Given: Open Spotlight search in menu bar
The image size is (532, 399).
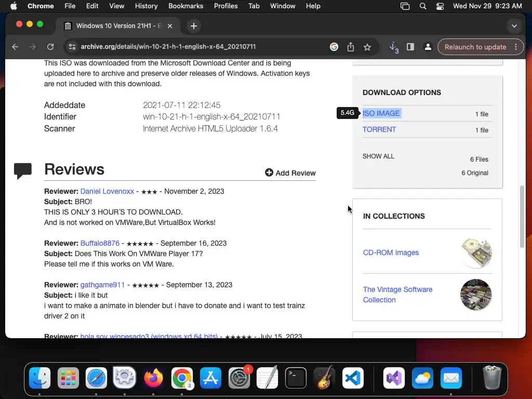Looking at the screenshot, I should click(x=423, y=6).
